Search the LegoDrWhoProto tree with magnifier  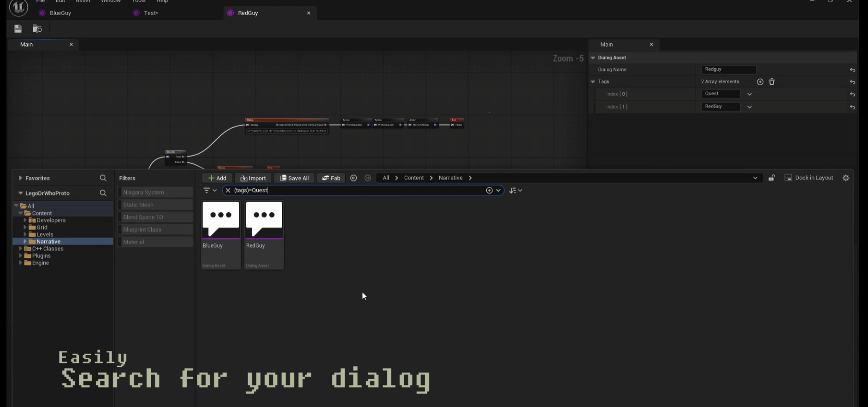103,193
